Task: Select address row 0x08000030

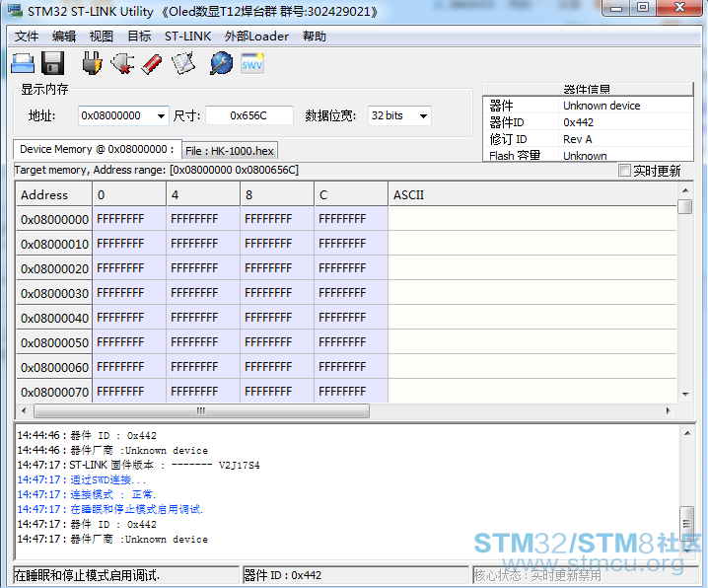Action: (x=54, y=294)
